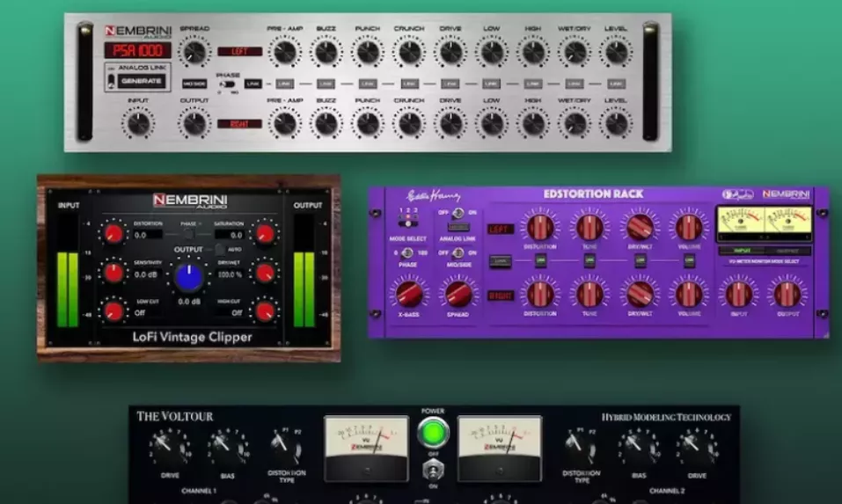Click the Right channel Level knob on PSA 1000
Viewport: 842px width, 504px height.
point(616,124)
